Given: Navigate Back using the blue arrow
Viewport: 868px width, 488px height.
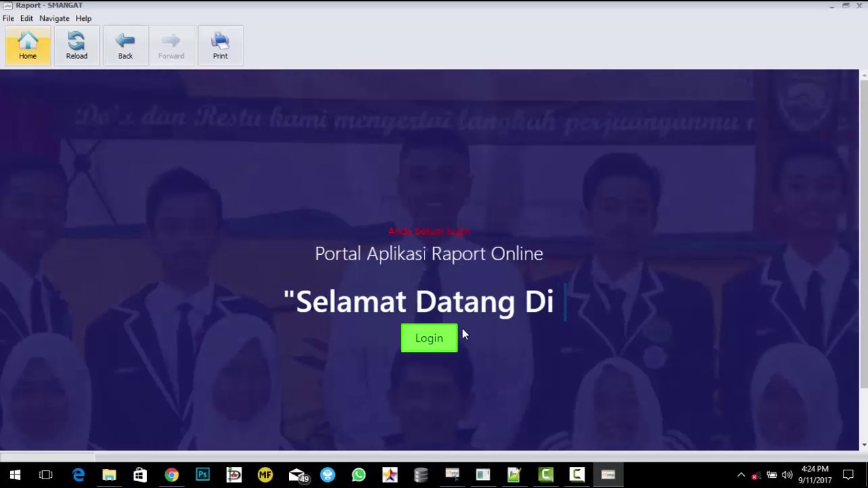Looking at the screenshot, I should click(125, 45).
